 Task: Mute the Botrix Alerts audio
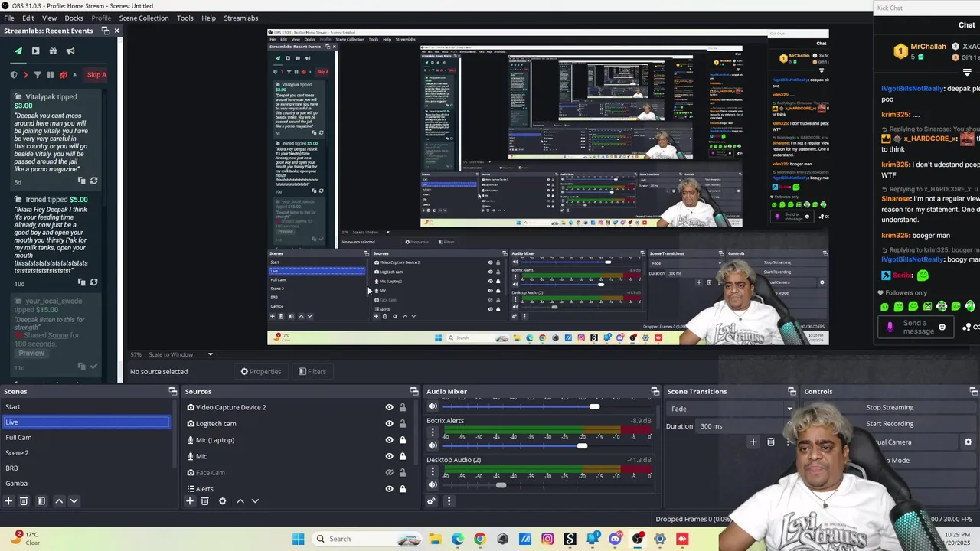pos(433,445)
